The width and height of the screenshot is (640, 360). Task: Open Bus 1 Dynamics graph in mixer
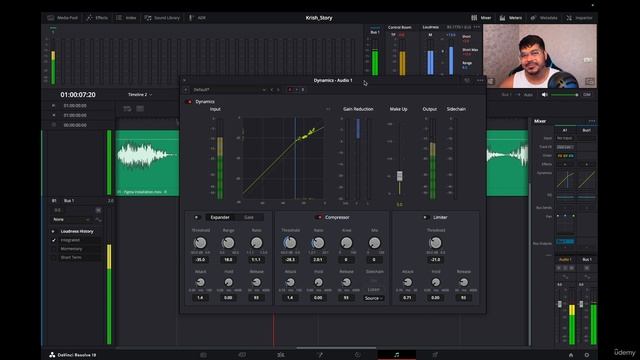[x=587, y=180]
